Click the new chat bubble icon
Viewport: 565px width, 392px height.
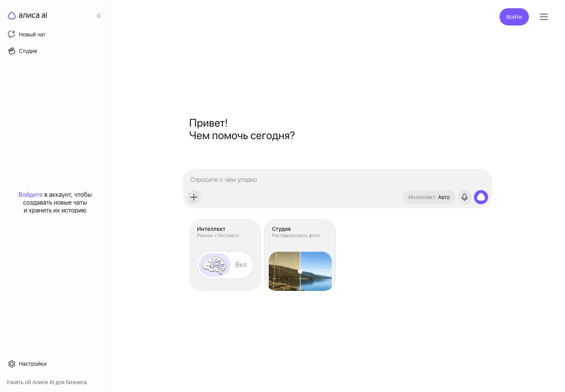pyautogui.click(x=12, y=34)
